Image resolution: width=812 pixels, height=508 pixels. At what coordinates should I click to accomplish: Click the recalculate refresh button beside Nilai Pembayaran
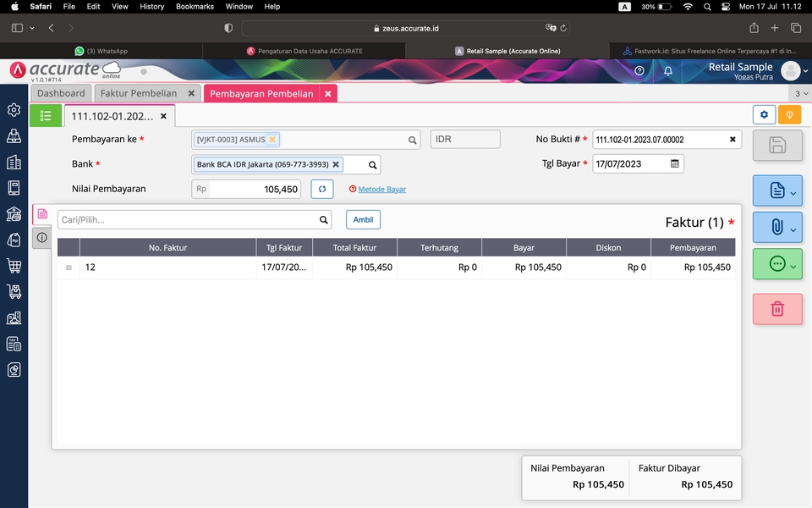pos(322,189)
